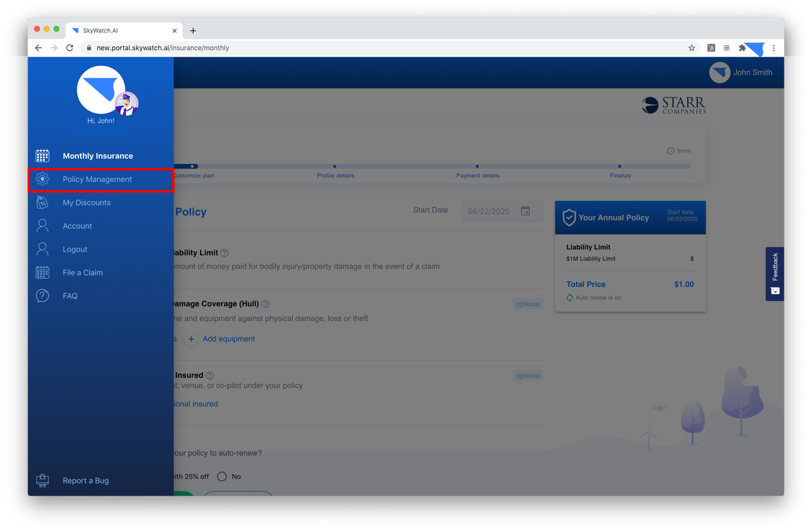Click the Logout person icon
Viewport: 811px width, 532px height.
[x=42, y=249]
